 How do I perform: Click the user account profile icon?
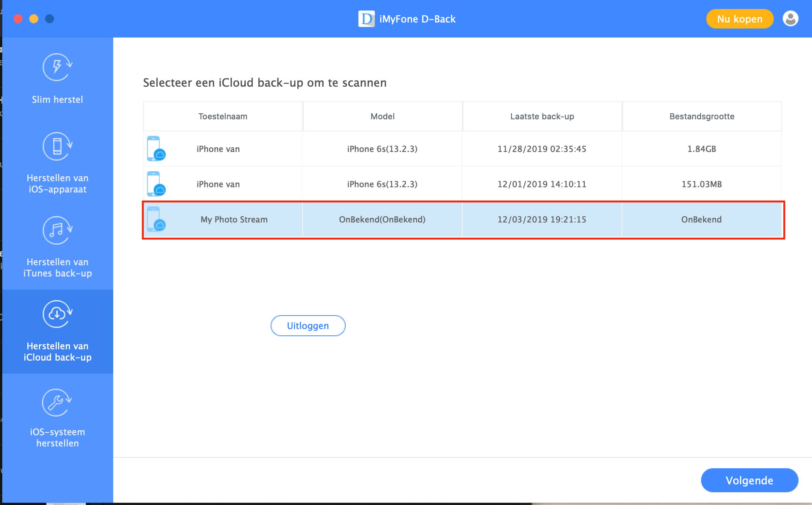point(790,19)
